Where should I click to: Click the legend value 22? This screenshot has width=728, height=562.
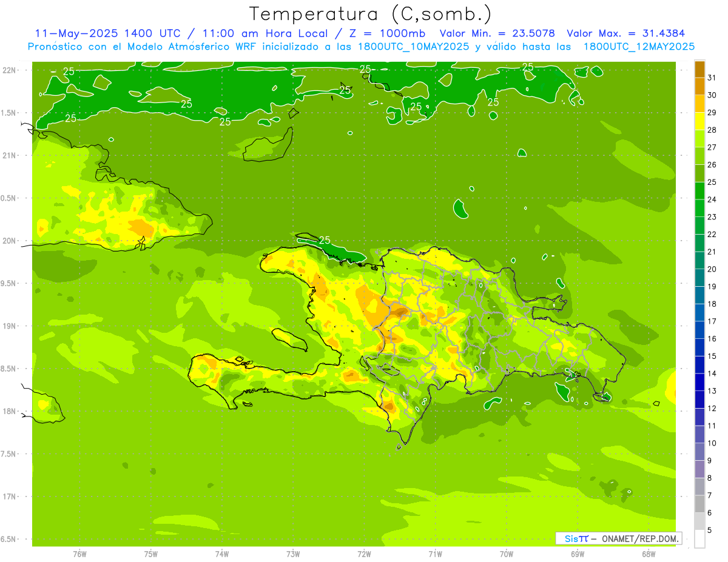tap(712, 235)
